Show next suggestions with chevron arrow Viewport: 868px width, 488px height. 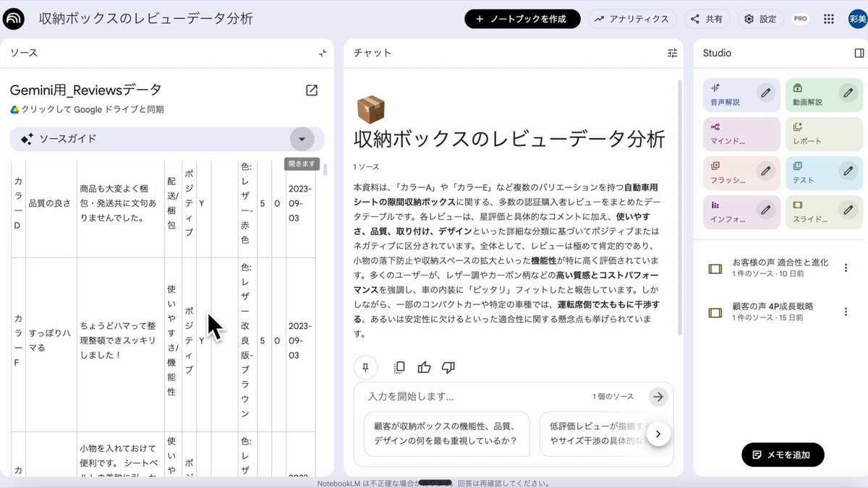pos(658,434)
